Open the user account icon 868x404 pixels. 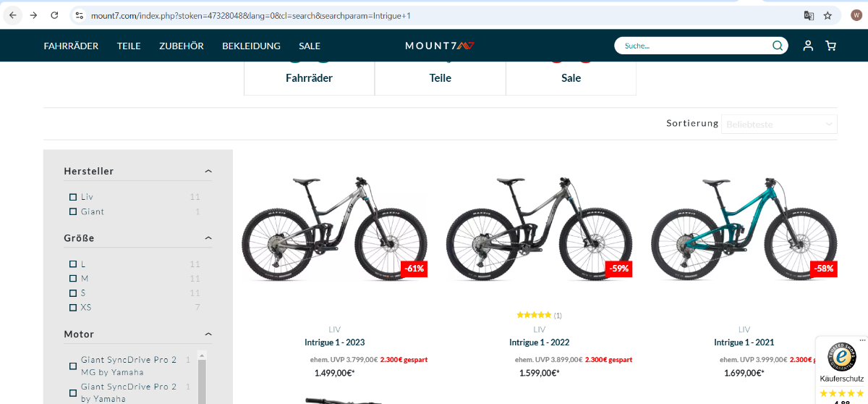pos(808,46)
